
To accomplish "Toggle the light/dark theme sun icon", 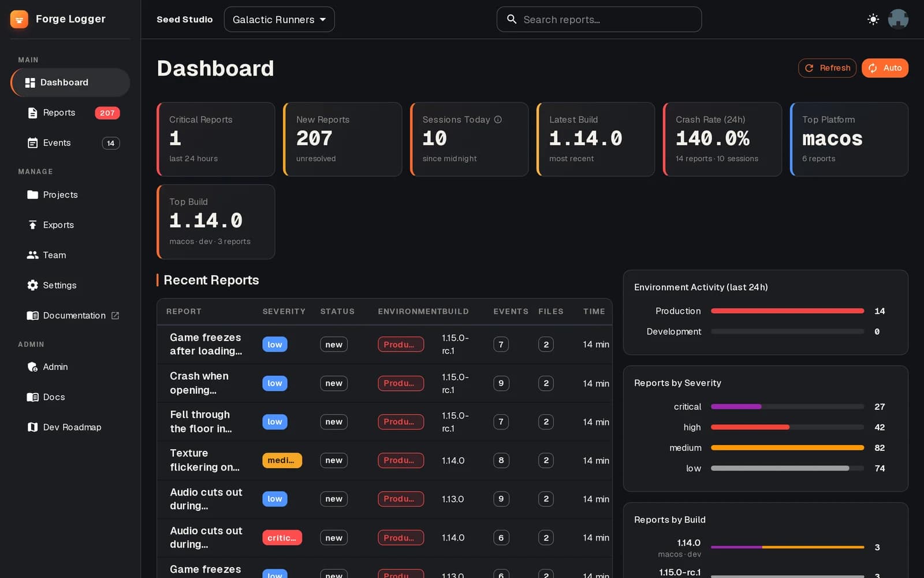I will click(x=873, y=19).
